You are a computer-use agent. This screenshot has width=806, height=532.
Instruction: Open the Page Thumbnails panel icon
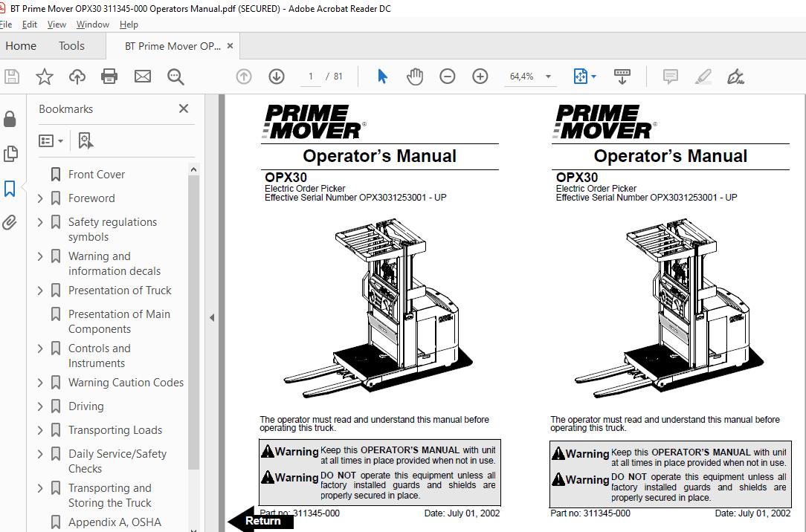[x=10, y=154]
